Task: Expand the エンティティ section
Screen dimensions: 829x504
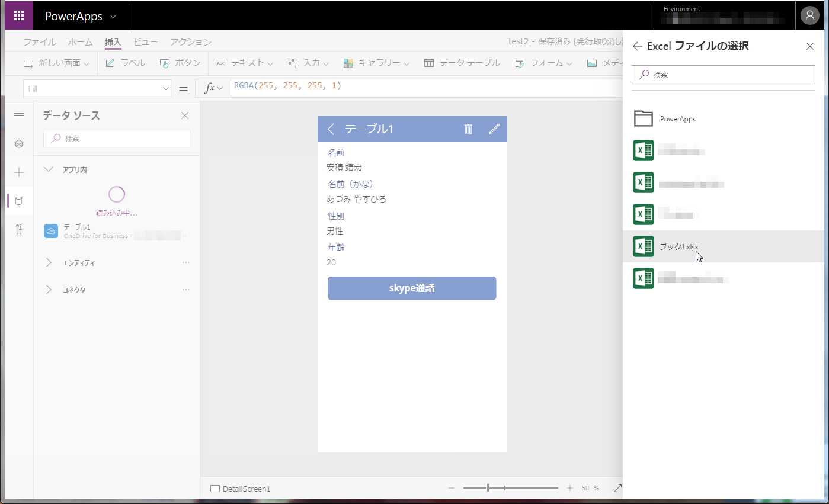Action: coord(49,262)
